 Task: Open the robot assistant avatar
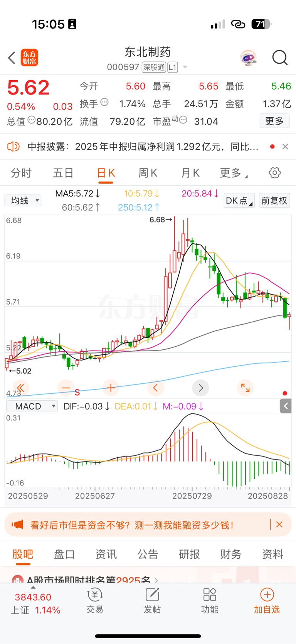248,58
